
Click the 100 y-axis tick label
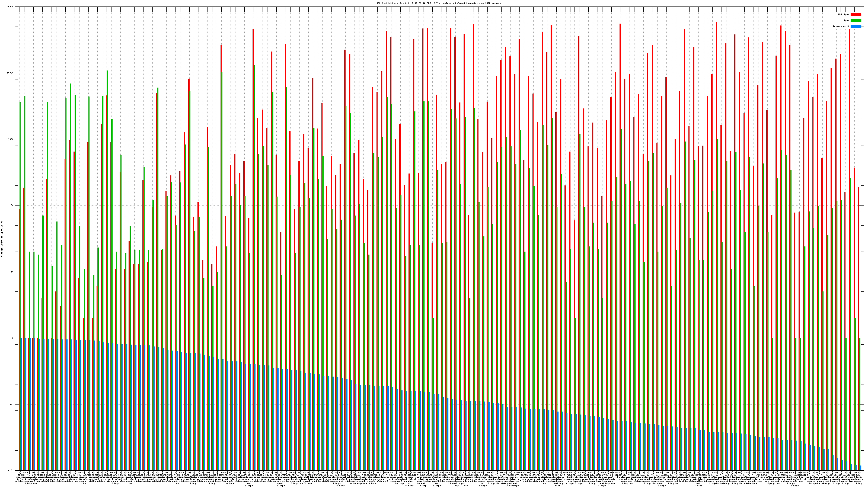coord(12,206)
